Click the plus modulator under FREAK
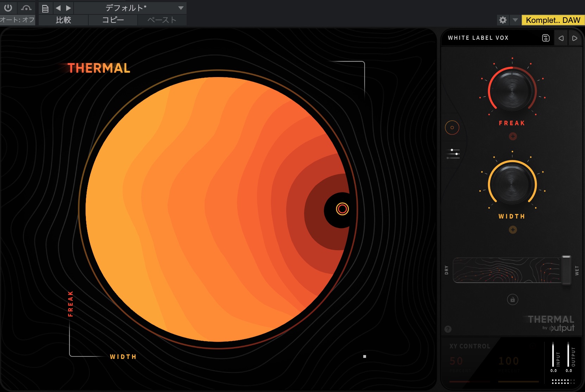The height and width of the screenshot is (392, 585). (x=512, y=137)
